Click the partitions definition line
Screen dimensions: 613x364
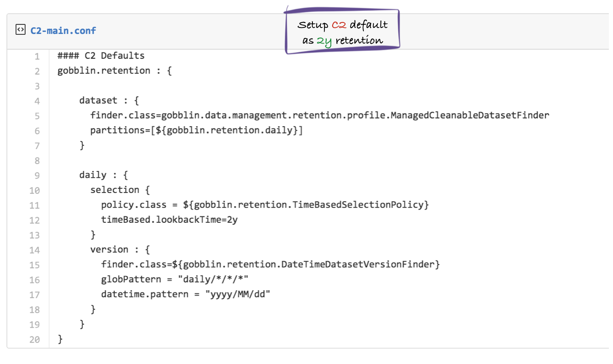click(x=196, y=130)
